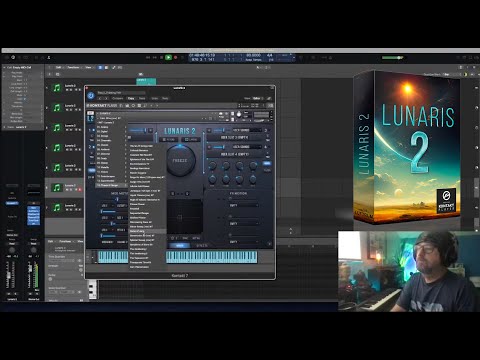Open the piano roll Edit menu

tap(51, 241)
